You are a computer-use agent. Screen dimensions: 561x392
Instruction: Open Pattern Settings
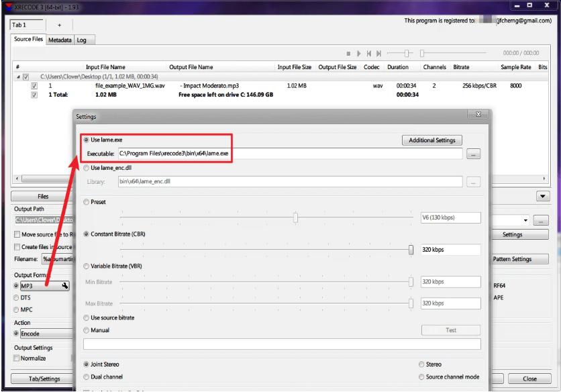pyautogui.click(x=512, y=259)
